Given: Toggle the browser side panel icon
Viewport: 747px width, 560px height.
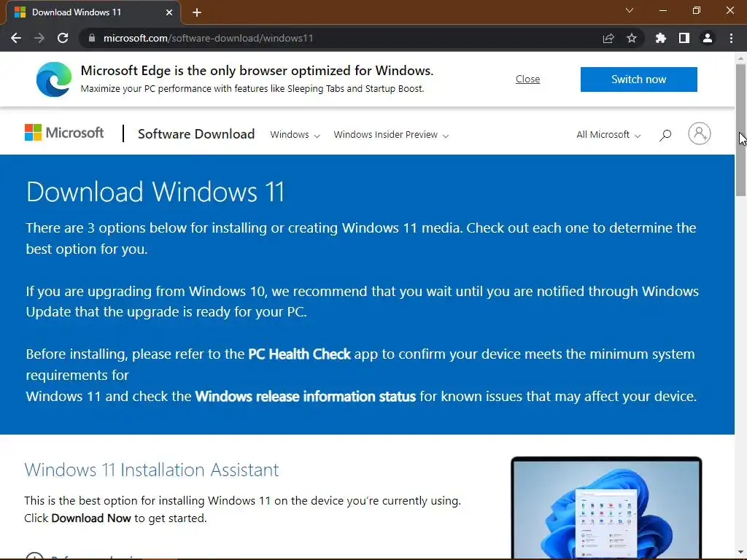Looking at the screenshot, I should click(684, 38).
